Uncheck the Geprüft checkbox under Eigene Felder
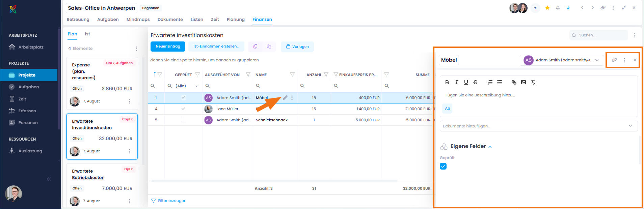644x209 pixels. pyautogui.click(x=443, y=166)
